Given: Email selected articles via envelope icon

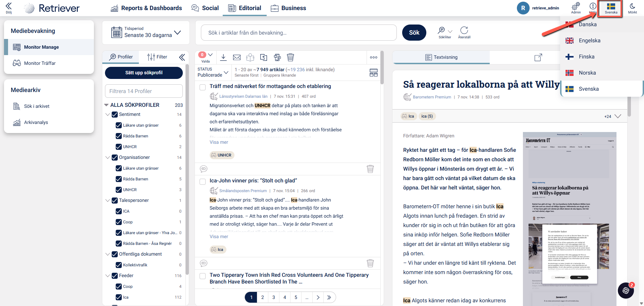Looking at the screenshot, I should [x=237, y=57].
